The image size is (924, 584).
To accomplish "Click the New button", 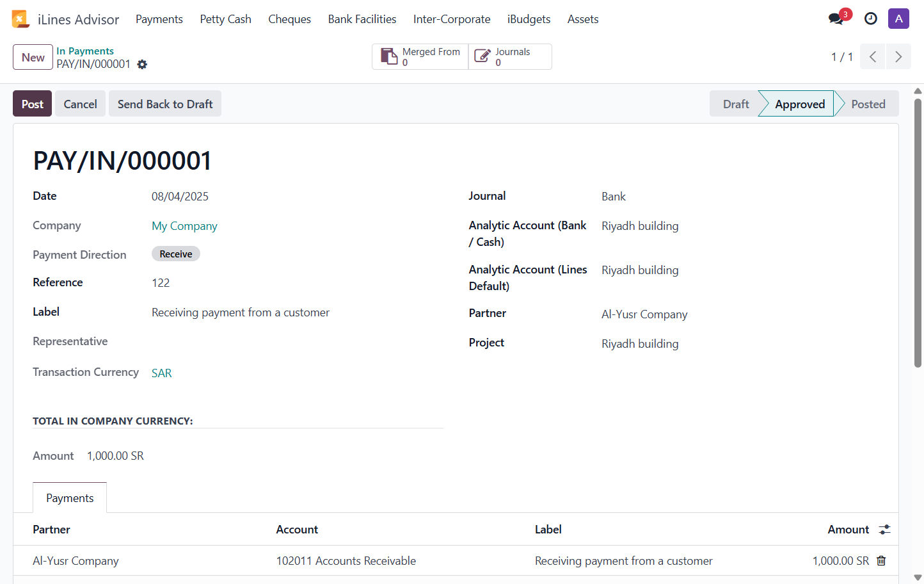I will 33,57.
